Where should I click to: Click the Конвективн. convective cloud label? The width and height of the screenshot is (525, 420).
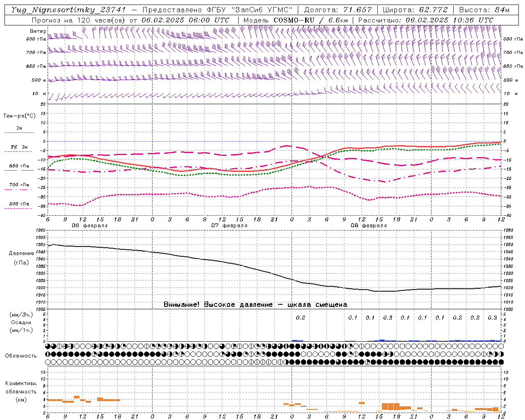click(x=21, y=383)
